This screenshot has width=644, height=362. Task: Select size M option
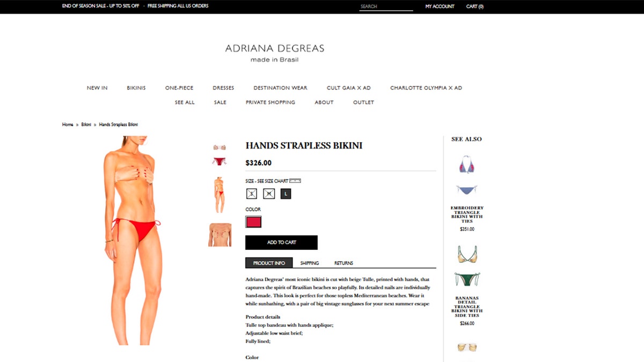[x=269, y=194]
